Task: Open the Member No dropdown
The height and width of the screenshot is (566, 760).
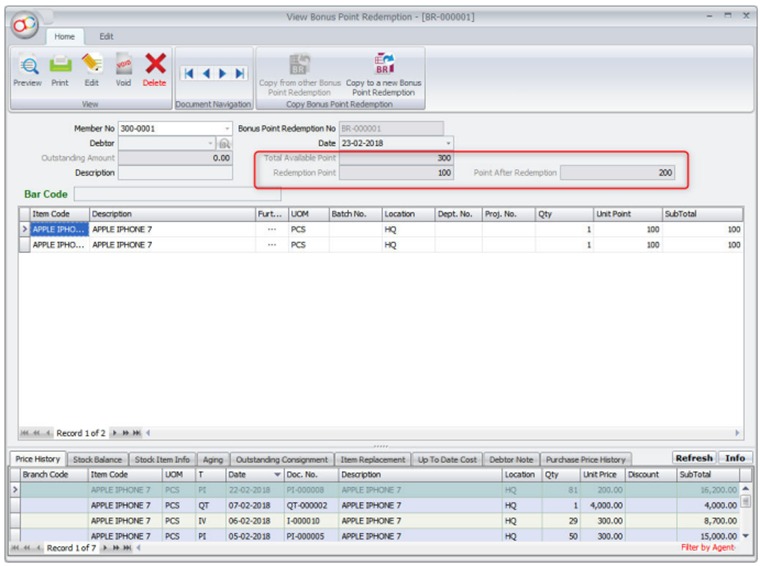Action: pos(227,129)
